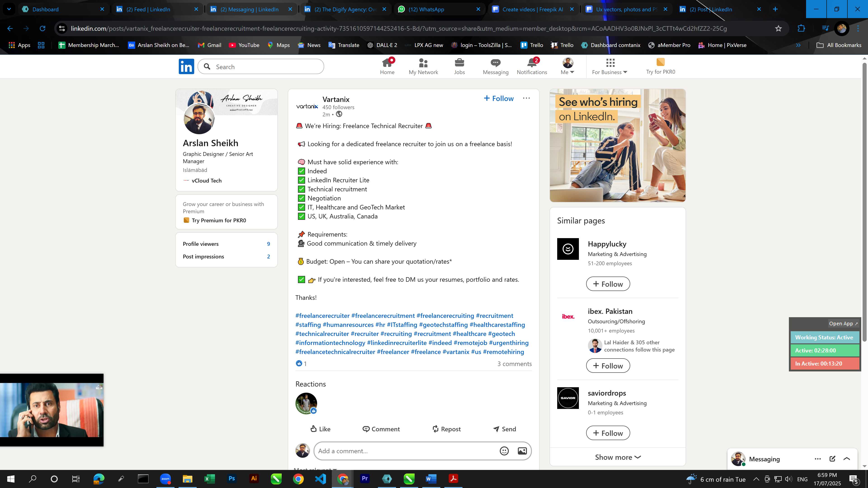Open Illustrator from the taskbar
This screenshot has height=488, width=868.
click(254, 479)
